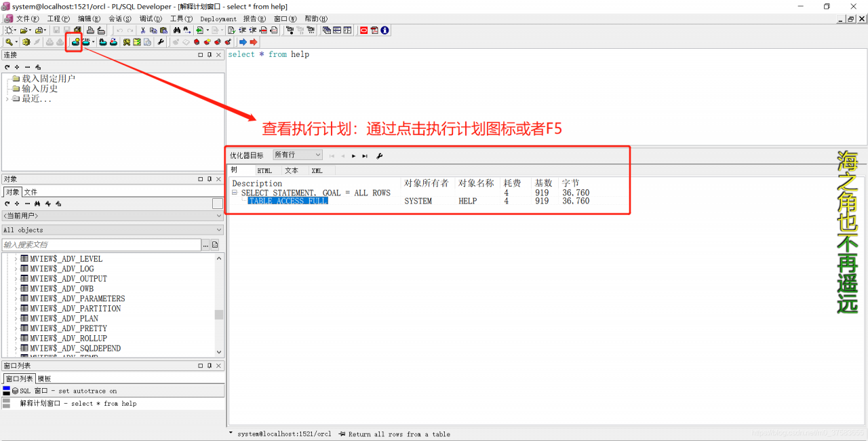868x441 pixels.
Task: Click the ... button beside the search box
Action: [x=205, y=244]
